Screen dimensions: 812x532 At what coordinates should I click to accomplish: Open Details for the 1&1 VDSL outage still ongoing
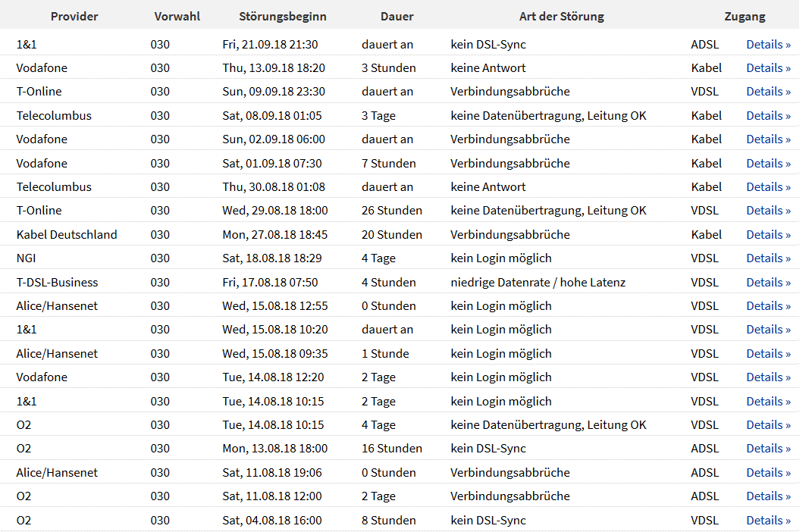click(768, 329)
